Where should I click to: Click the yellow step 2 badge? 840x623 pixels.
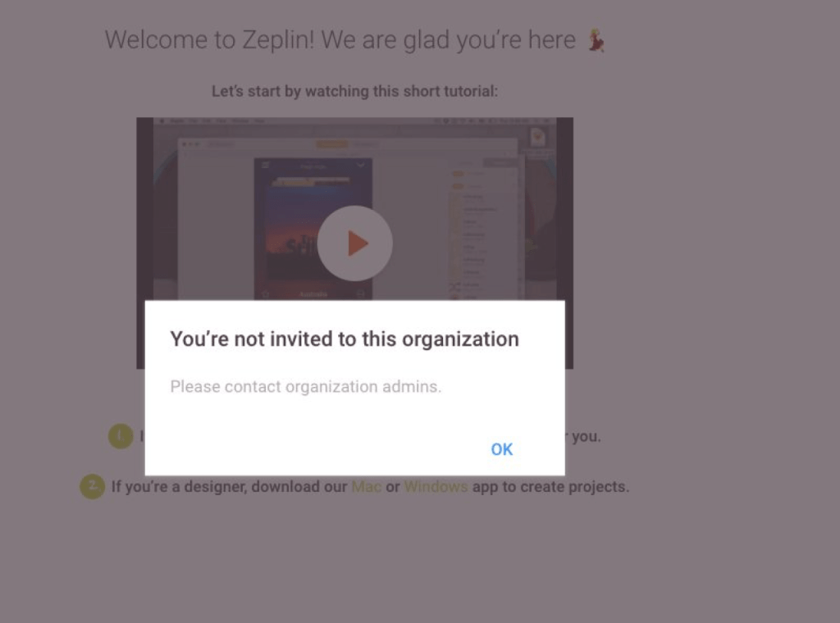pyautogui.click(x=92, y=486)
